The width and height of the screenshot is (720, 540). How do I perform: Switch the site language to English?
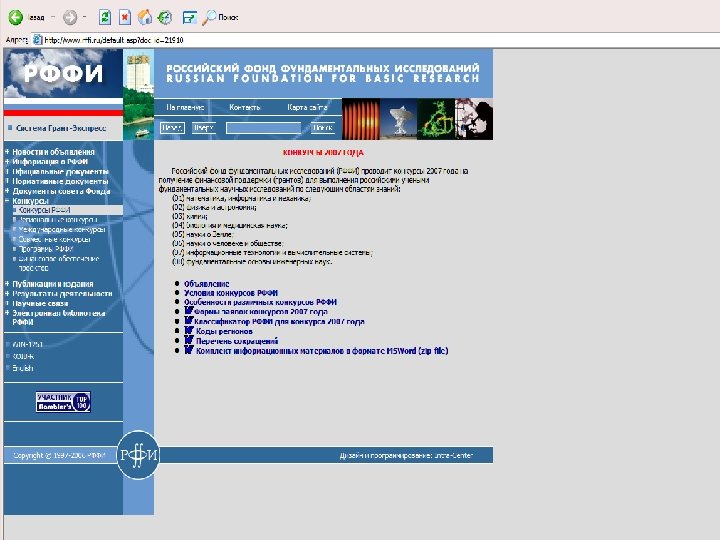tap(23, 368)
